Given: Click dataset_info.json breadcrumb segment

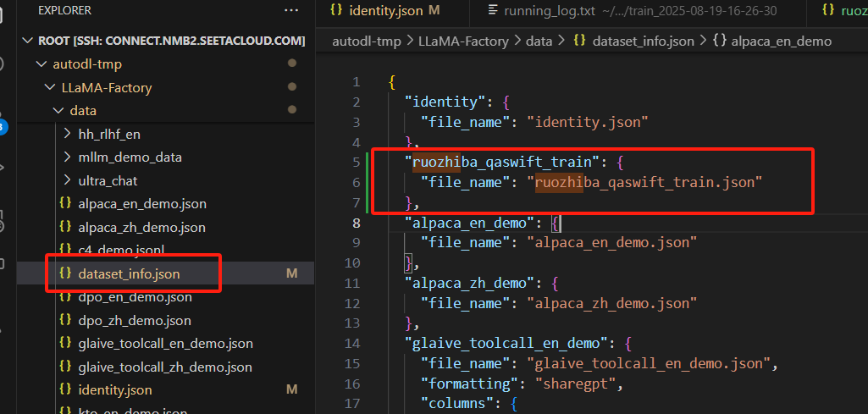Looking at the screenshot, I should point(644,41).
